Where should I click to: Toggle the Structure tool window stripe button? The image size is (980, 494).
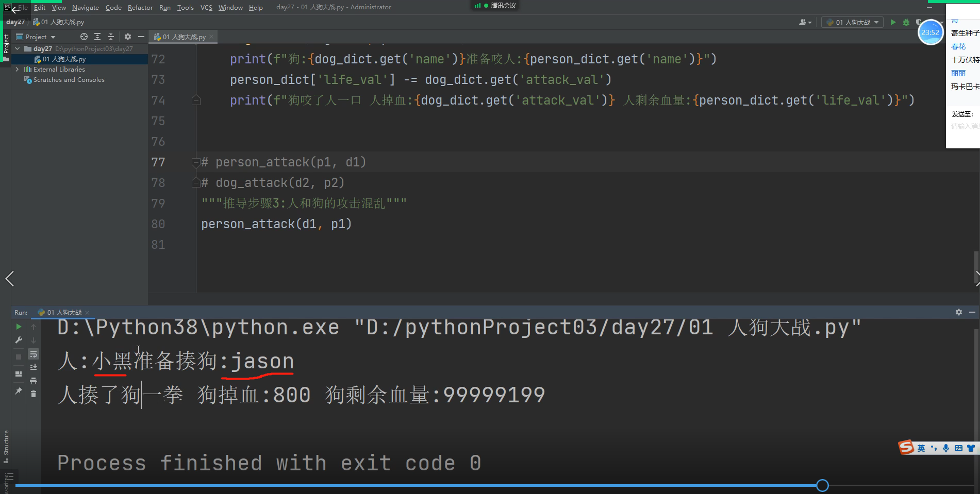pyautogui.click(x=6, y=446)
